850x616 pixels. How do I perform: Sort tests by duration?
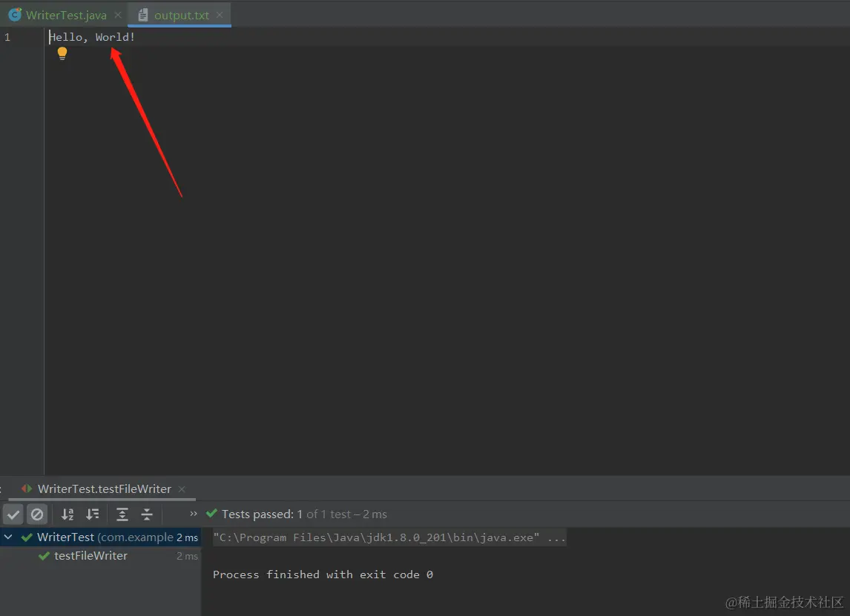(x=93, y=514)
